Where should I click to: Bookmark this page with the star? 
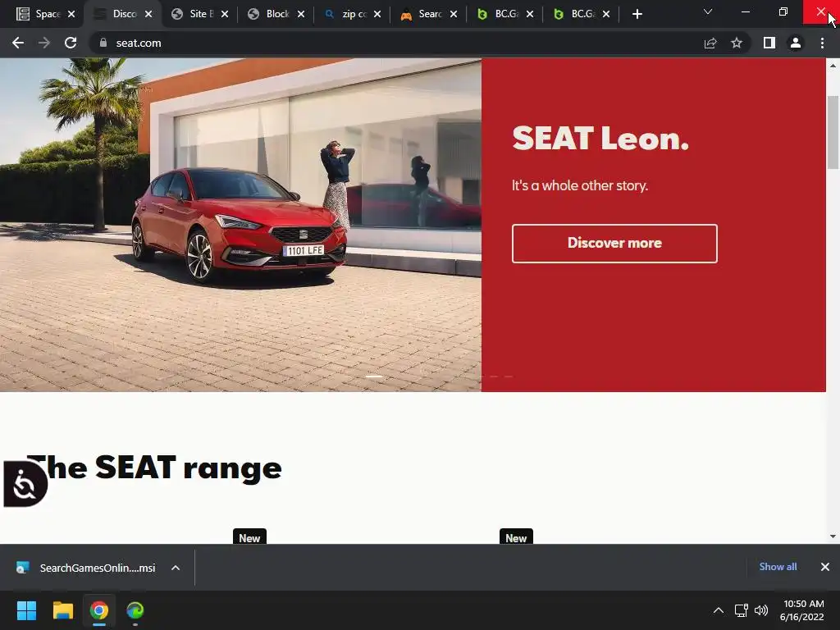click(737, 43)
